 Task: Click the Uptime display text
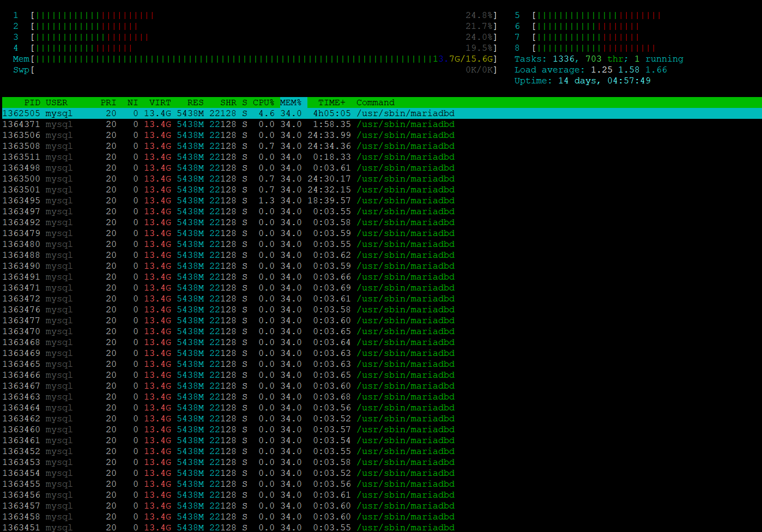click(x=582, y=81)
